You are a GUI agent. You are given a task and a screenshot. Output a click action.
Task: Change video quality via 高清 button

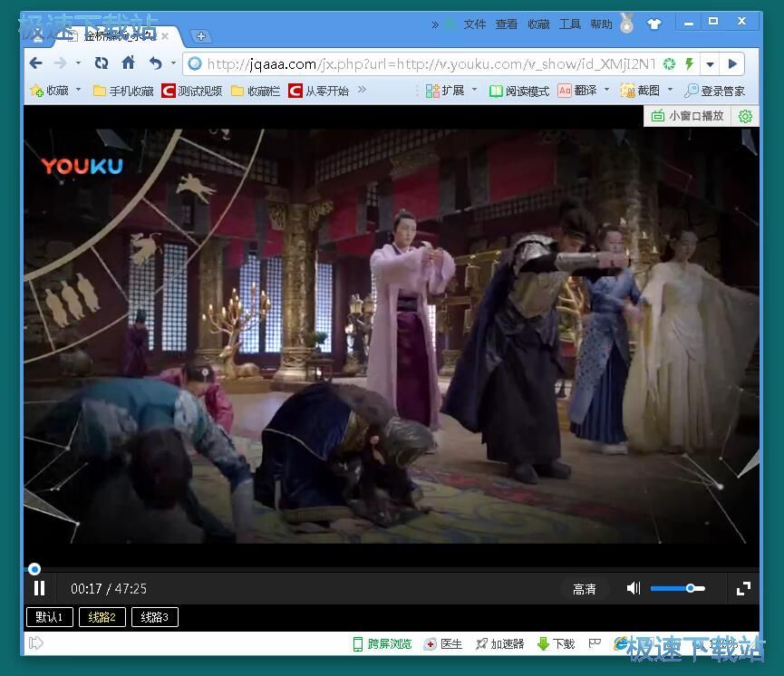tap(585, 589)
